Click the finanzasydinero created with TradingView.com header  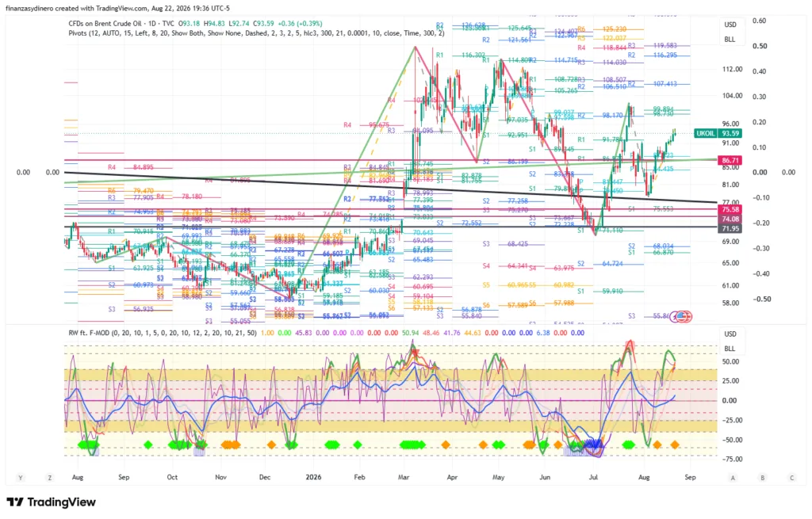coord(117,8)
